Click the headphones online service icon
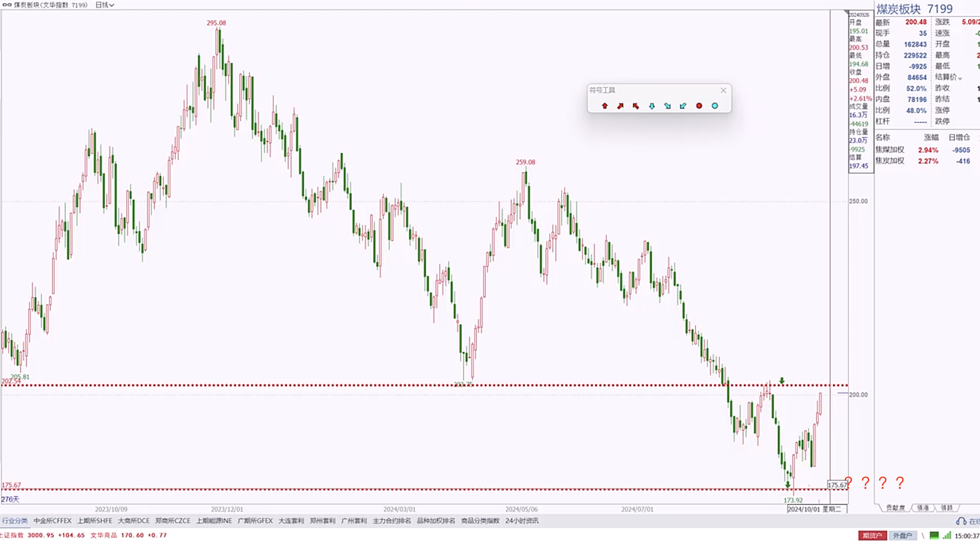The height and width of the screenshot is (542, 980). [961, 521]
